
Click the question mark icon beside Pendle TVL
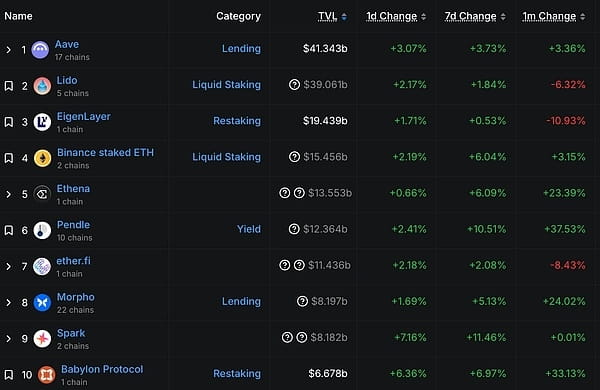pos(294,229)
